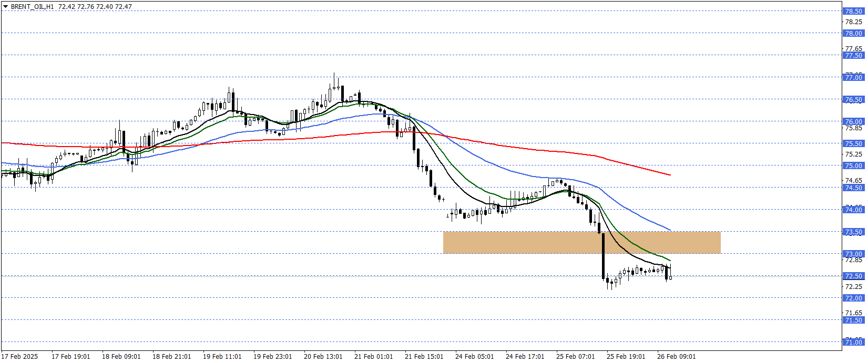Viewport: 868px width, 363px height.
Task: Click the 78.00 price level label
Action: 853,33
